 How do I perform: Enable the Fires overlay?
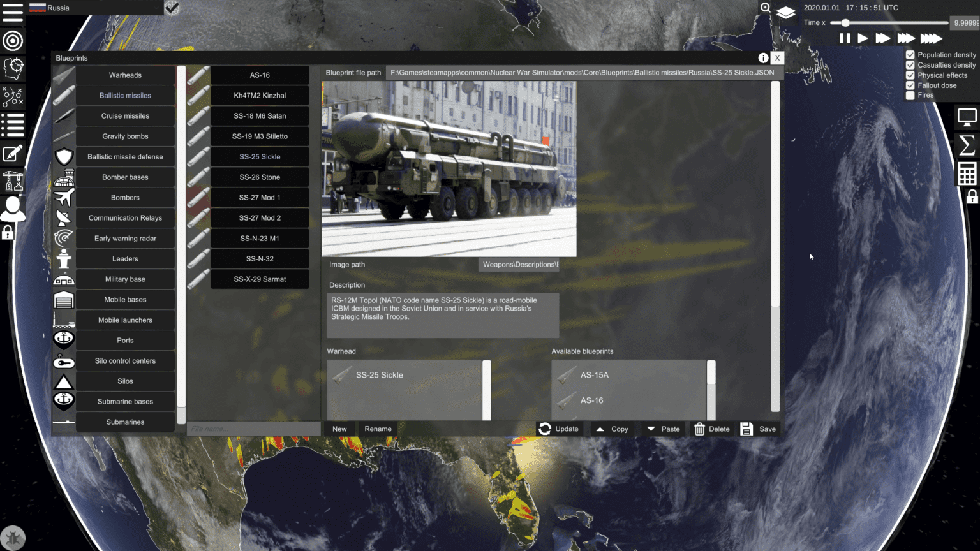pos(910,95)
